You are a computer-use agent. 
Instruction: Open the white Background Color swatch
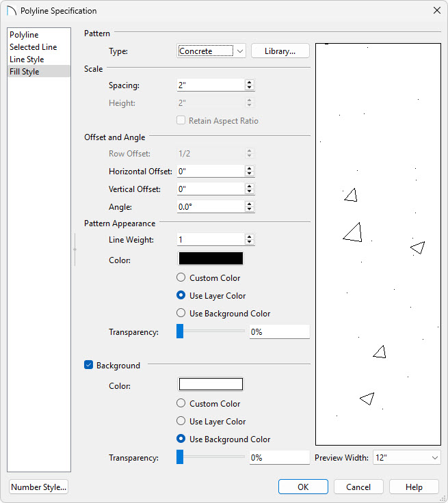[x=211, y=384]
